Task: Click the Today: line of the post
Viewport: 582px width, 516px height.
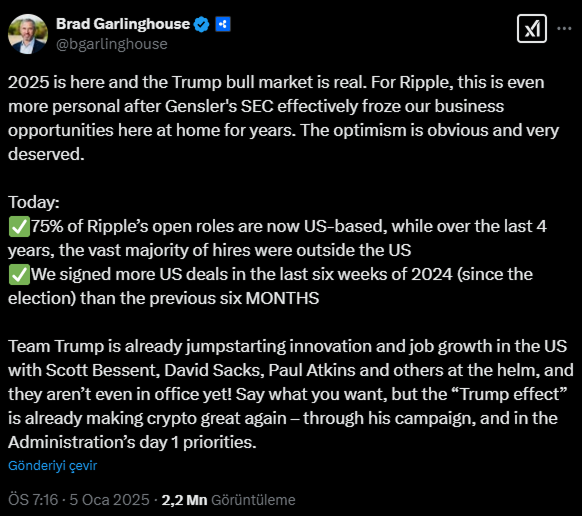Action: pos(34,202)
